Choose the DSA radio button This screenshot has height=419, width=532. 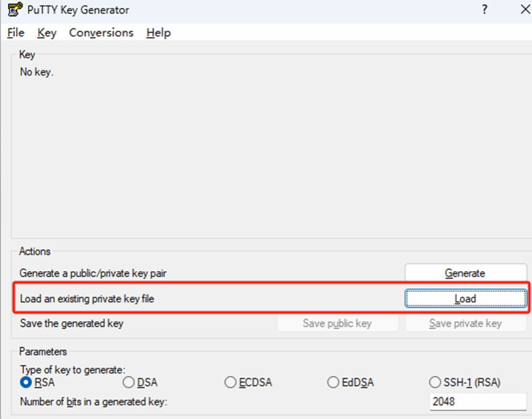tap(129, 383)
